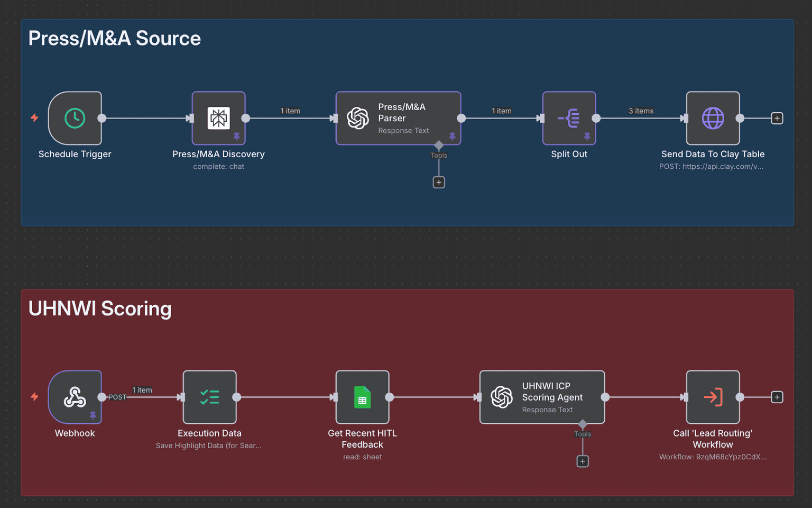This screenshot has height=508, width=812.
Task: Open the Schedule Trigger clock node
Action: [75, 119]
